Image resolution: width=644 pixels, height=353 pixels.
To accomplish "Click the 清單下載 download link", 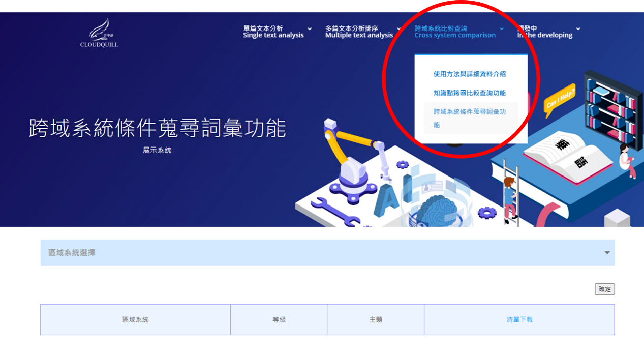I will [x=519, y=319].
